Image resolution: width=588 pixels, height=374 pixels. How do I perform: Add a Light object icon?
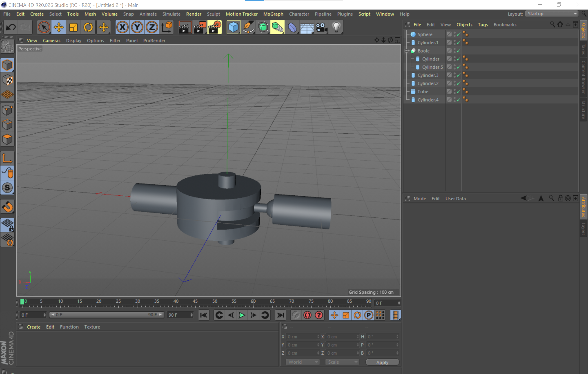click(336, 27)
